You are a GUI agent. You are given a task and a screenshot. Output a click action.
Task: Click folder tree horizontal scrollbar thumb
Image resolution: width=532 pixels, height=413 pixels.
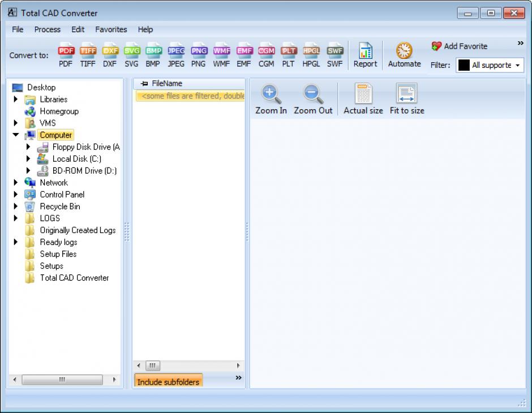pos(62,380)
